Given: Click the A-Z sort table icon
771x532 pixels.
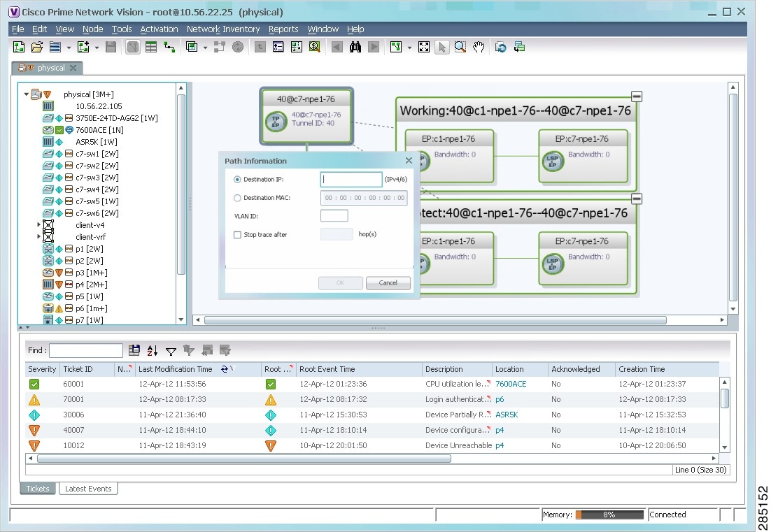Looking at the screenshot, I should click(153, 350).
